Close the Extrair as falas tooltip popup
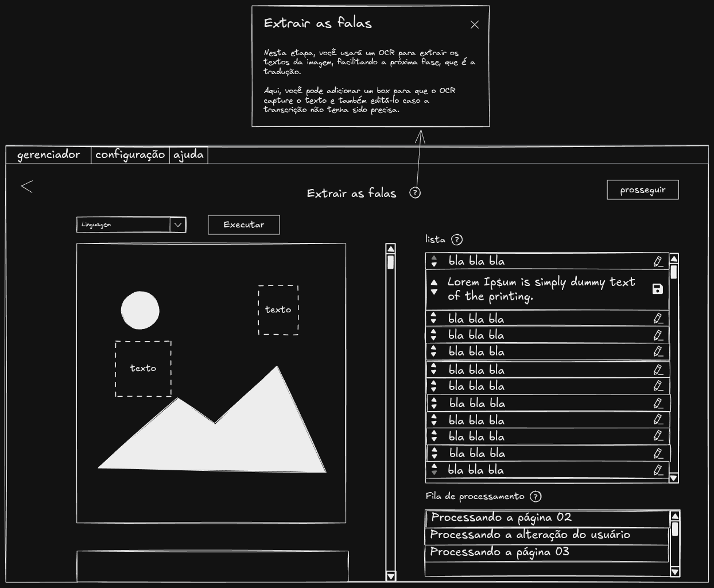The width and height of the screenshot is (714, 588). tap(474, 25)
